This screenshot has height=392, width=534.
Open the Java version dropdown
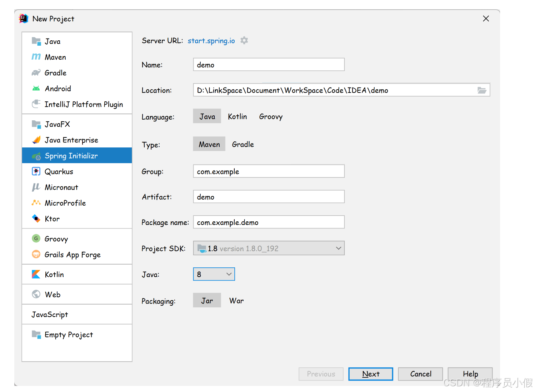tap(229, 274)
